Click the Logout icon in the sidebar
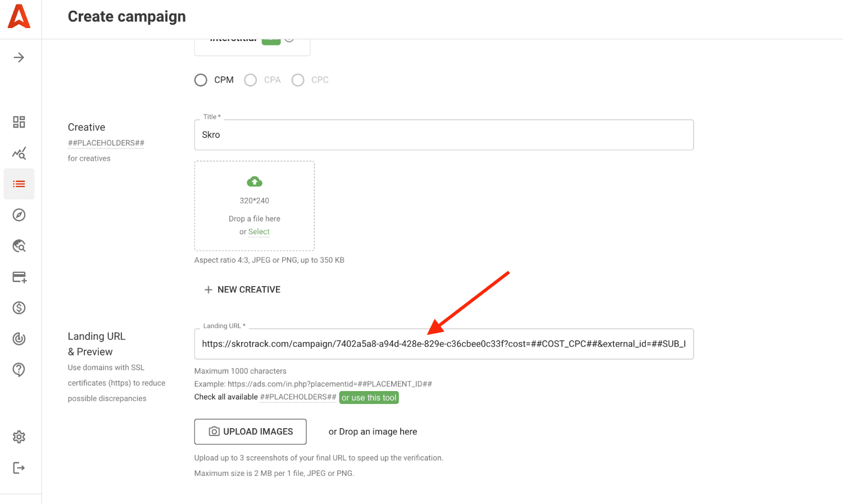 tap(19, 467)
